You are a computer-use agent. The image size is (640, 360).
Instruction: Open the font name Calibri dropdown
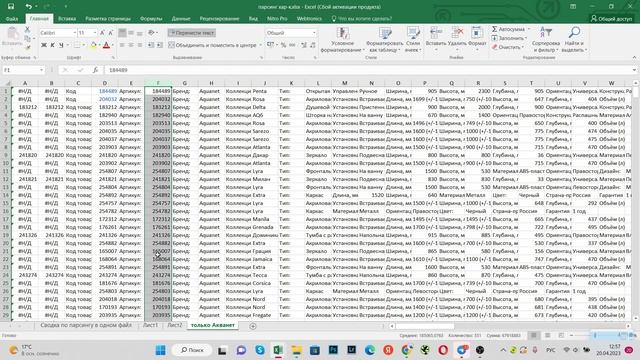point(75,33)
